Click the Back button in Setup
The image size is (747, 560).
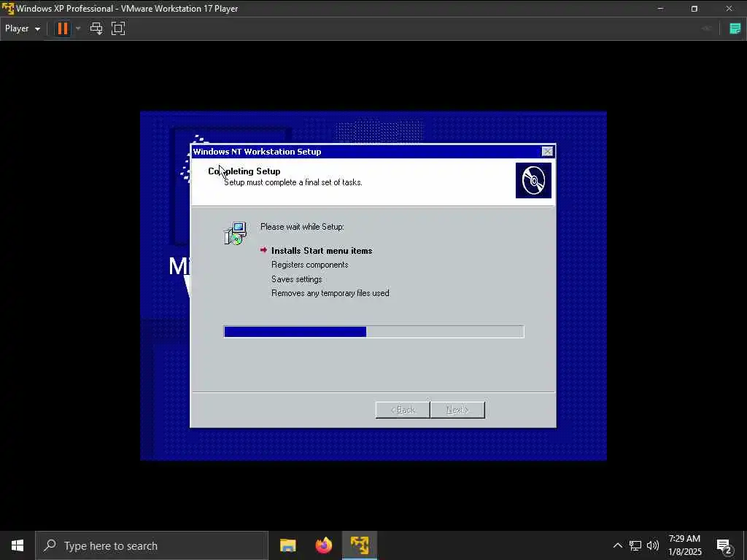[x=403, y=410]
